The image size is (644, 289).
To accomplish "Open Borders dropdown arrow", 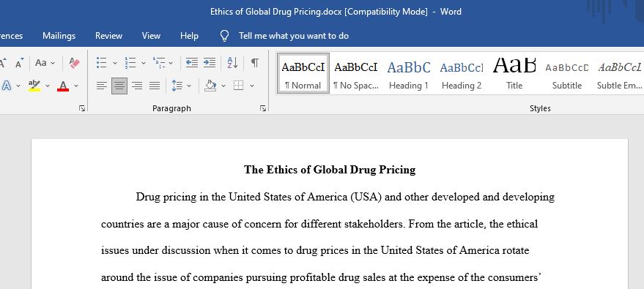I will [252, 86].
